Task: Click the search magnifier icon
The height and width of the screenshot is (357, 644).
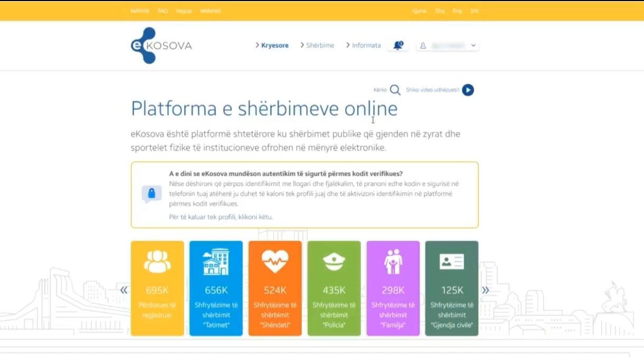Action: [x=395, y=90]
